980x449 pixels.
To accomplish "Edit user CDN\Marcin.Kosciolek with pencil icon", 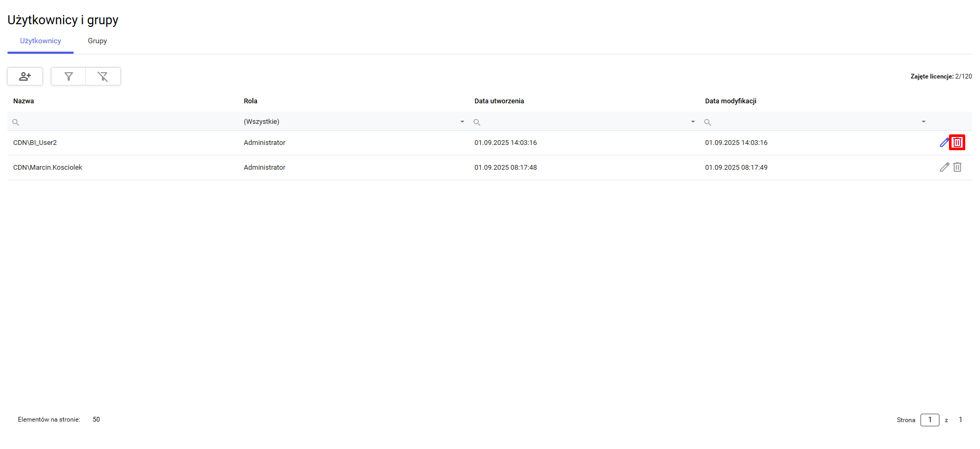I will (x=944, y=168).
